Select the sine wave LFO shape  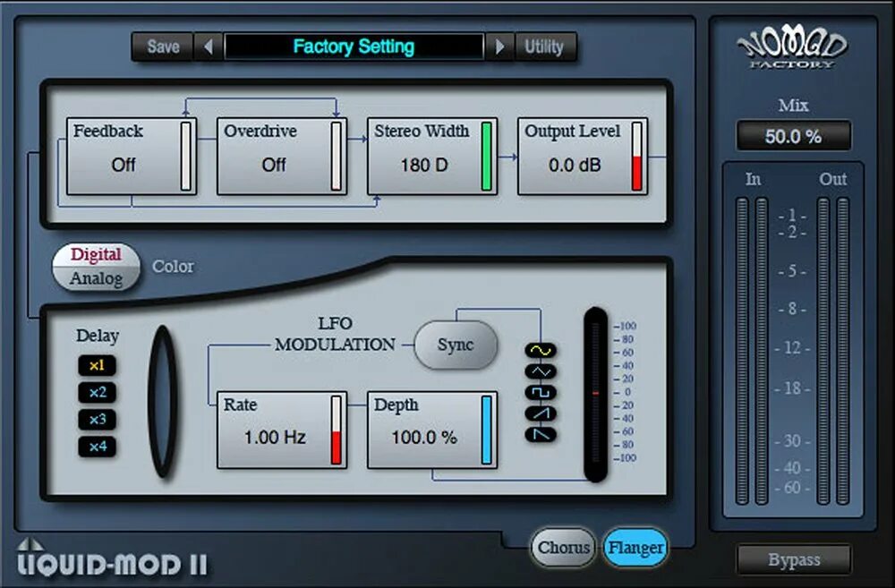point(541,350)
